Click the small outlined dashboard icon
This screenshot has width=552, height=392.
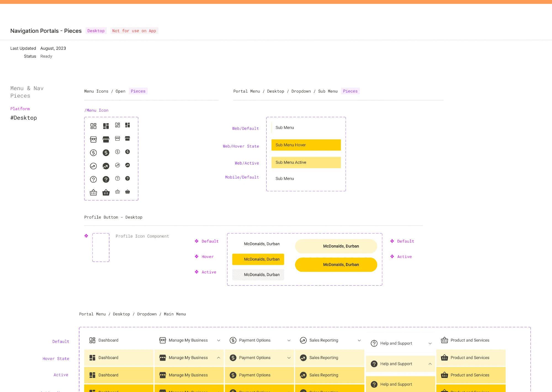coord(118,125)
